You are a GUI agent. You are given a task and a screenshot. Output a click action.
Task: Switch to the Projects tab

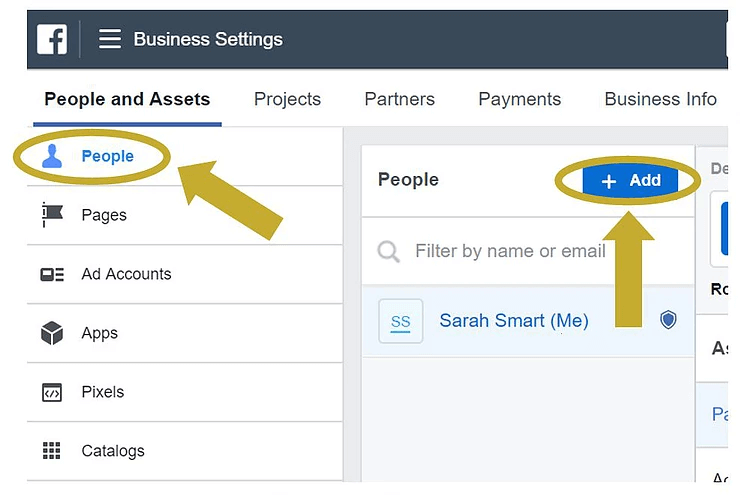point(287,99)
